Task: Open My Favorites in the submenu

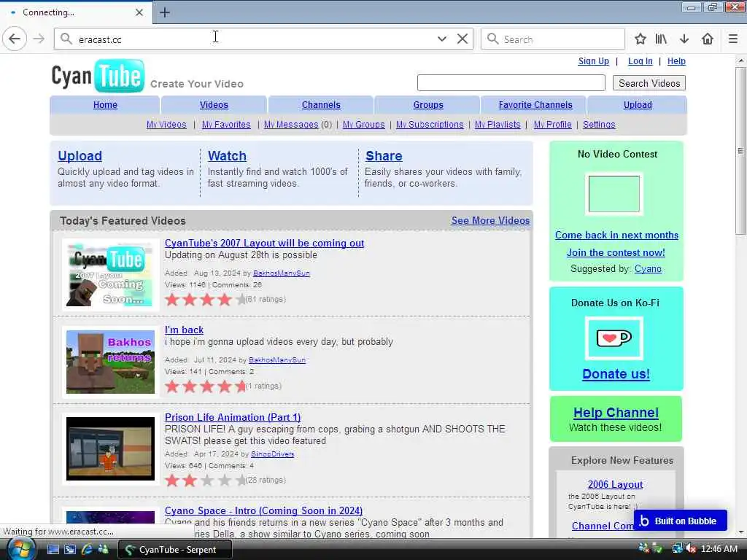Action: coord(226,124)
